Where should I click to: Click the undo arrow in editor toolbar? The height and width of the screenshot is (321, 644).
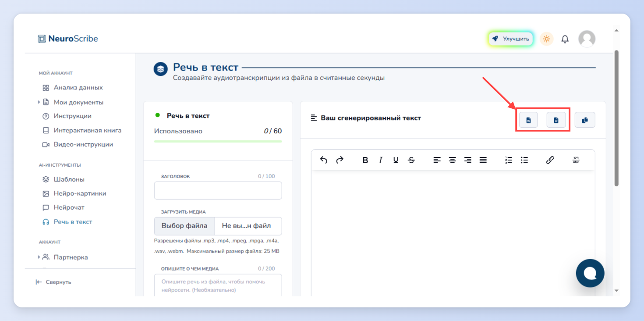(324, 160)
